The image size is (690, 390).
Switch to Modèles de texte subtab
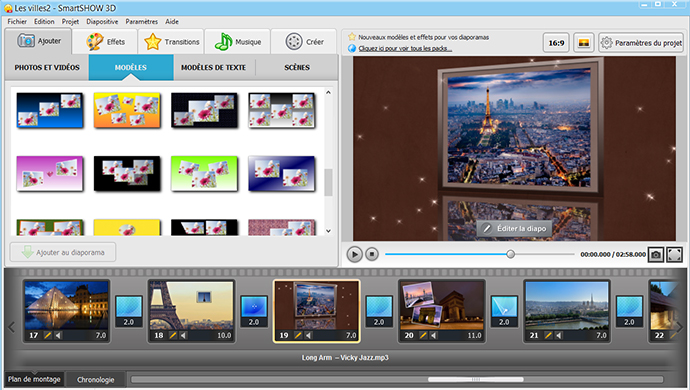pyautogui.click(x=213, y=67)
